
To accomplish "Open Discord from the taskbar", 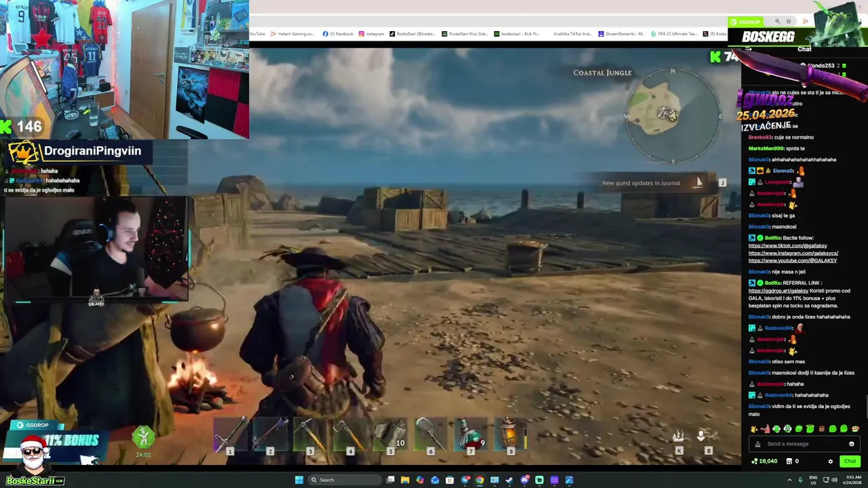I will pyautogui.click(x=524, y=480).
